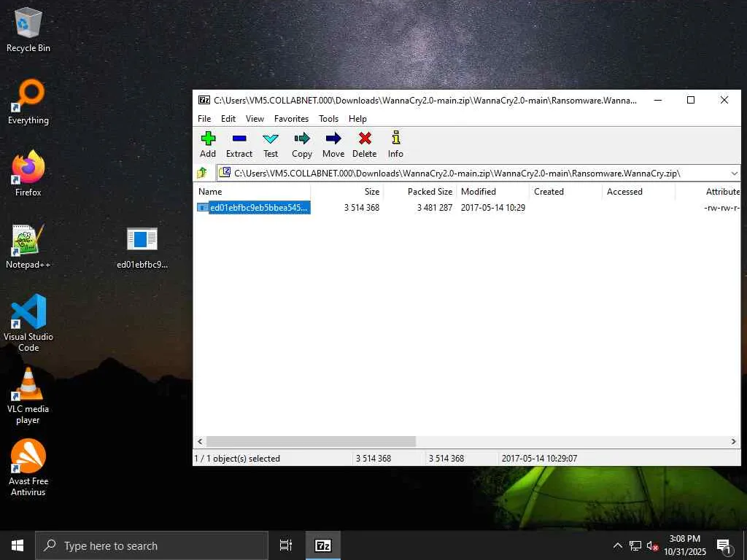
Task: Sort by the Modified column header
Action: point(492,192)
